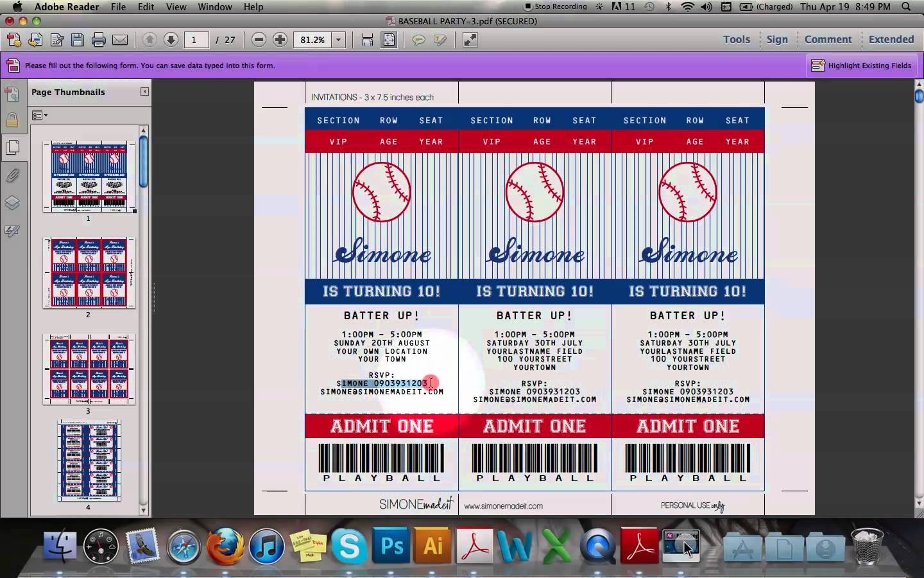Toggle fit width page view
The width and height of the screenshot is (924, 578).
(x=367, y=40)
